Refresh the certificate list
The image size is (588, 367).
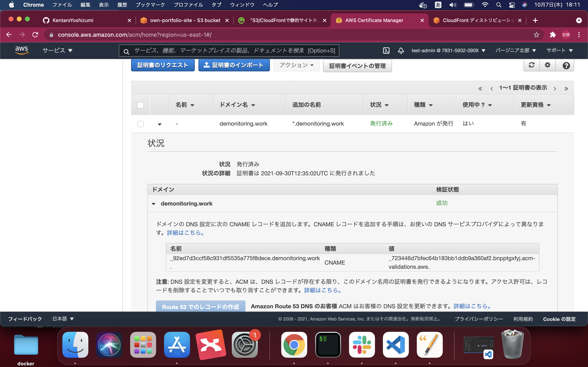(x=532, y=65)
